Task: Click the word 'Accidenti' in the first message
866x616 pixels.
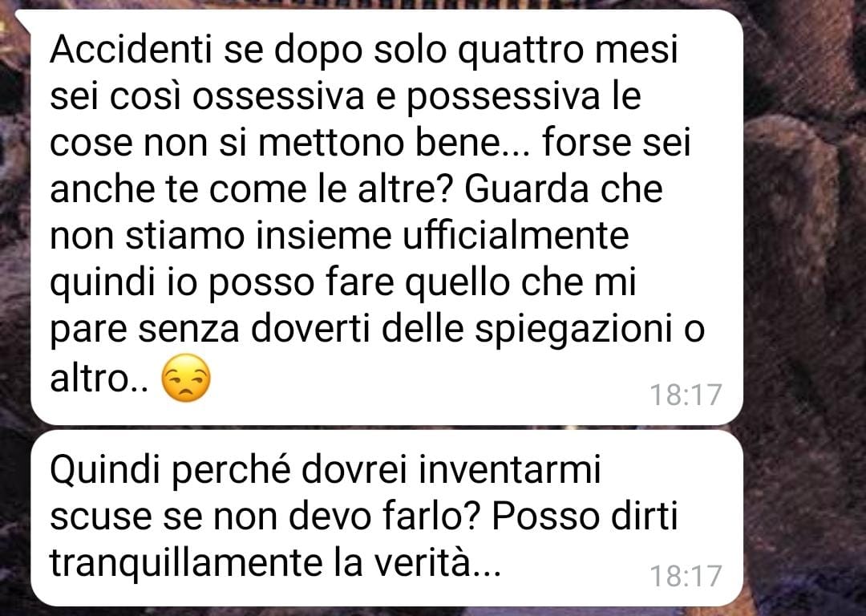Action: [132, 50]
